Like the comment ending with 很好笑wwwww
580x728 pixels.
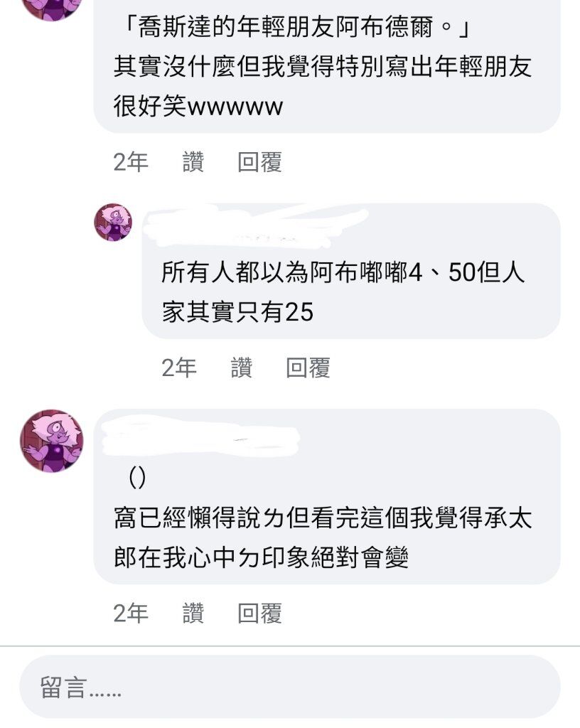193,162
